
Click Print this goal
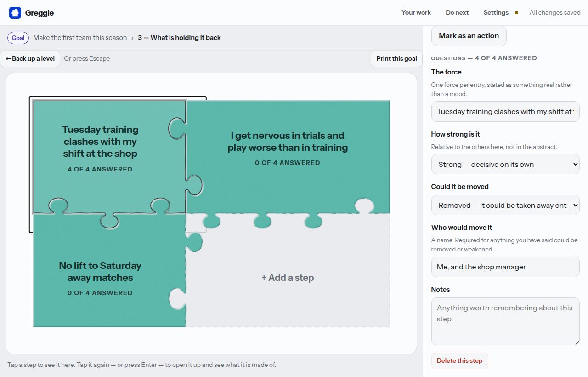point(396,58)
